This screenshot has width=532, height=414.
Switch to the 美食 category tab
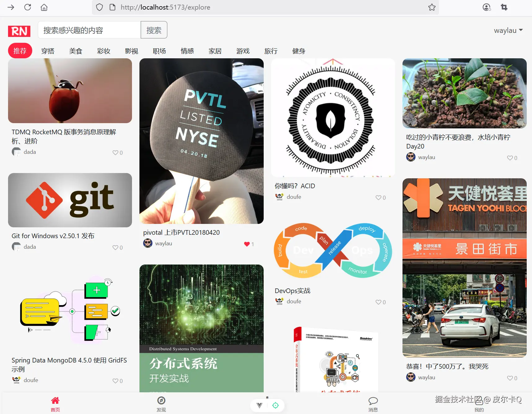(x=76, y=51)
